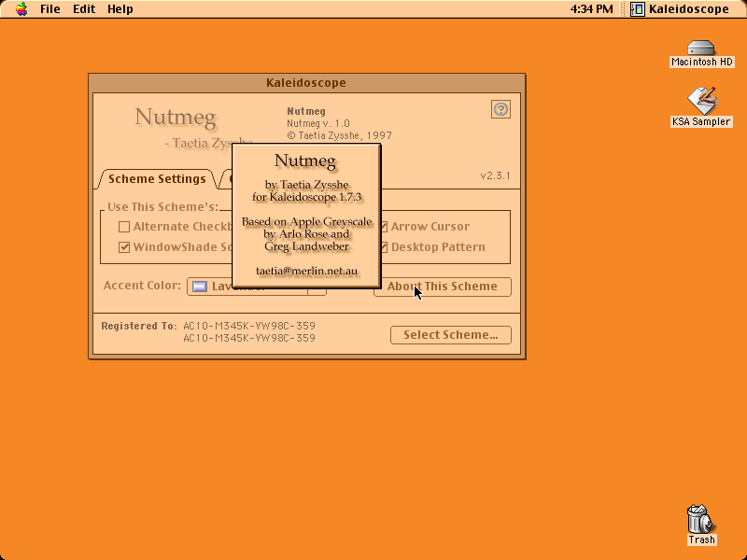Click the Select Scheme... button

coord(451,335)
